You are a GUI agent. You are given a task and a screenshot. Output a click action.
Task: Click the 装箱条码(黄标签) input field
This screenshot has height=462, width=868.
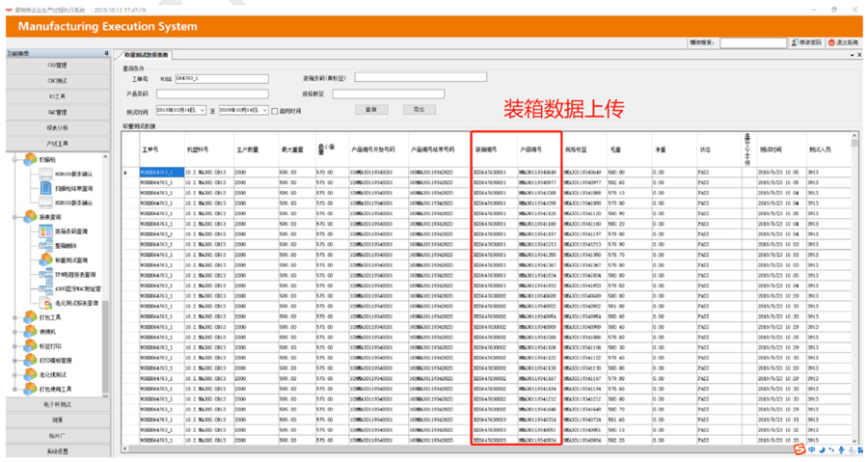click(420, 77)
